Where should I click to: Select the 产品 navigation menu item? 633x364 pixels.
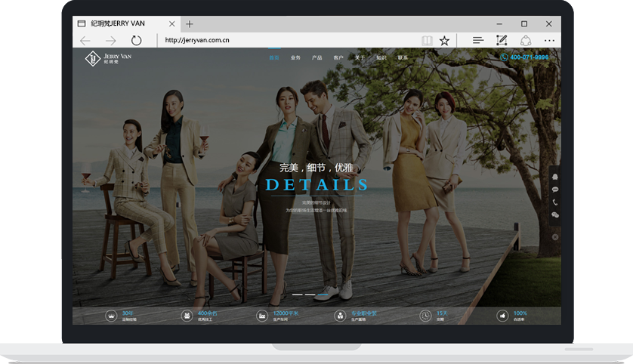coord(316,57)
